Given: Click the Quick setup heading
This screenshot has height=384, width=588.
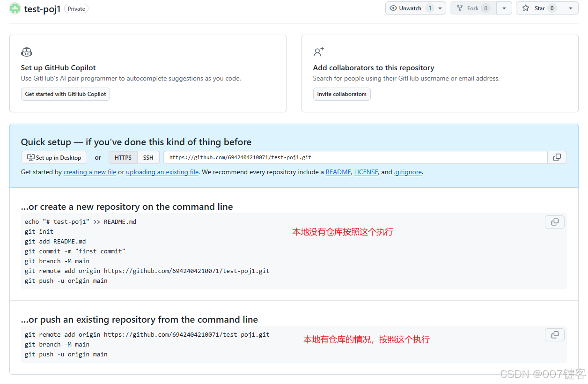Looking at the screenshot, I should [136, 142].
